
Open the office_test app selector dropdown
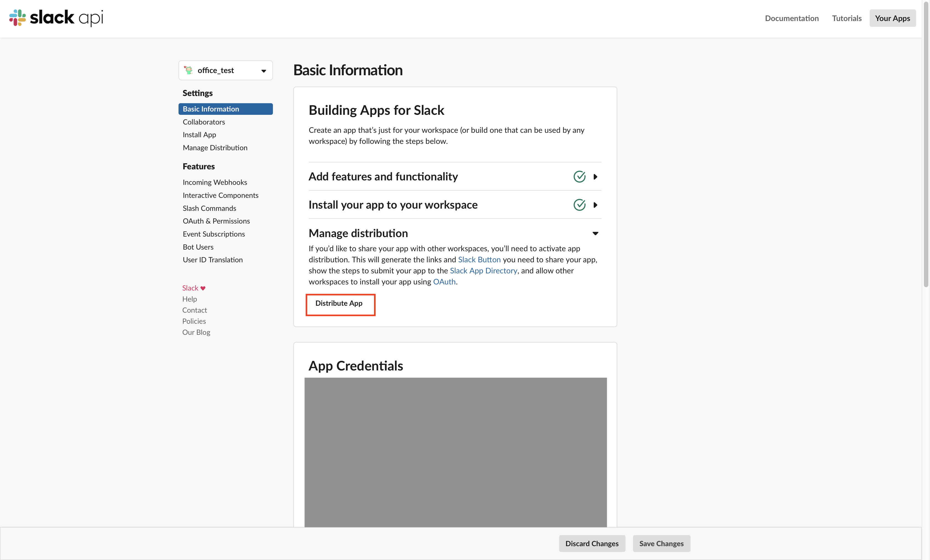tap(225, 70)
